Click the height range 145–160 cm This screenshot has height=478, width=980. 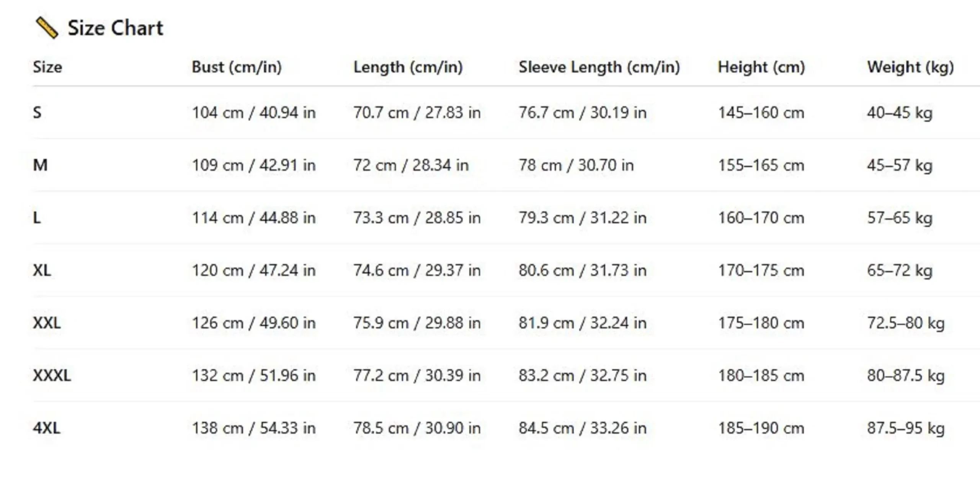pos(761,113)
